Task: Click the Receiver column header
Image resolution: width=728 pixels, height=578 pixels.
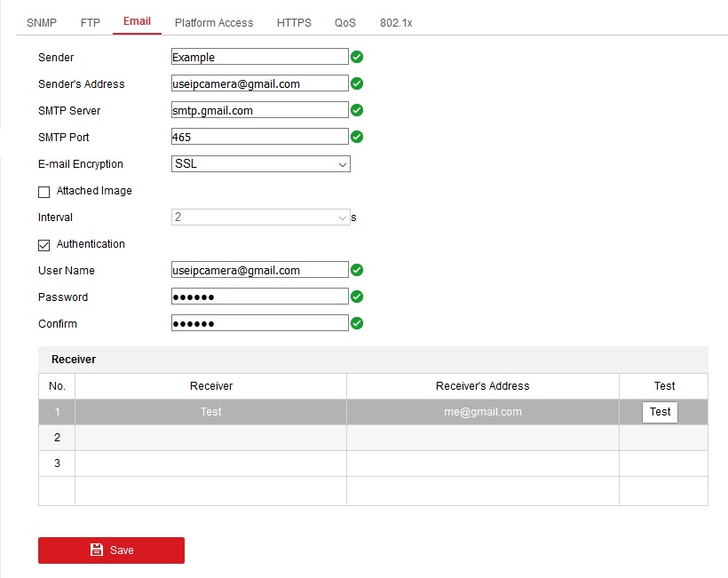Action: 210,386
